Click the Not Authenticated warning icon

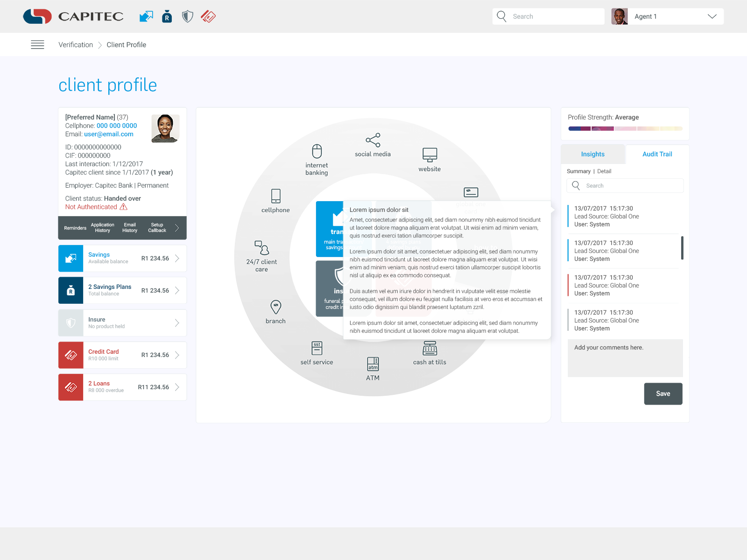tap(124, 207)
